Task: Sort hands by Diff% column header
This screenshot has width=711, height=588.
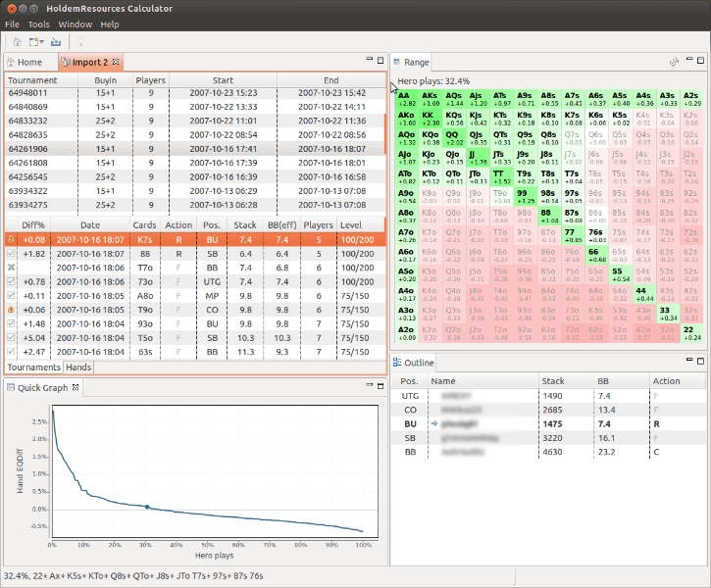Action: [33, 225]
